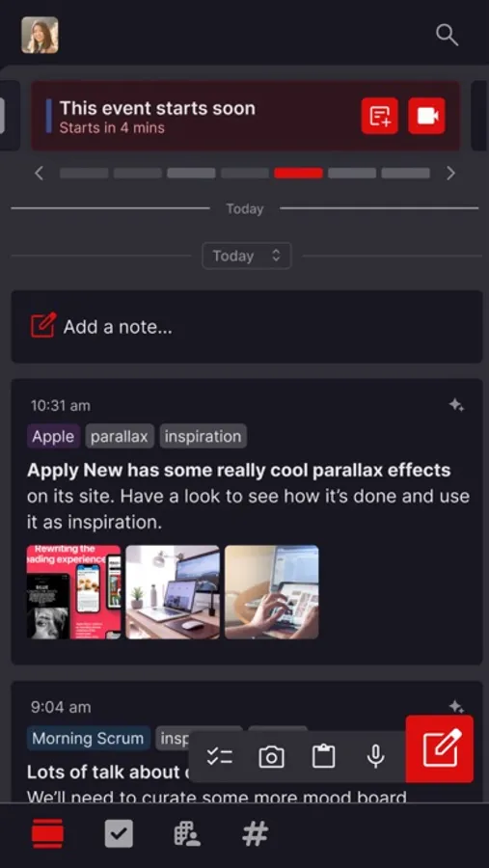Open the Today date dropdown
Image resolution: width=489 pixels, height=868 pixels.
pos(247,256)
